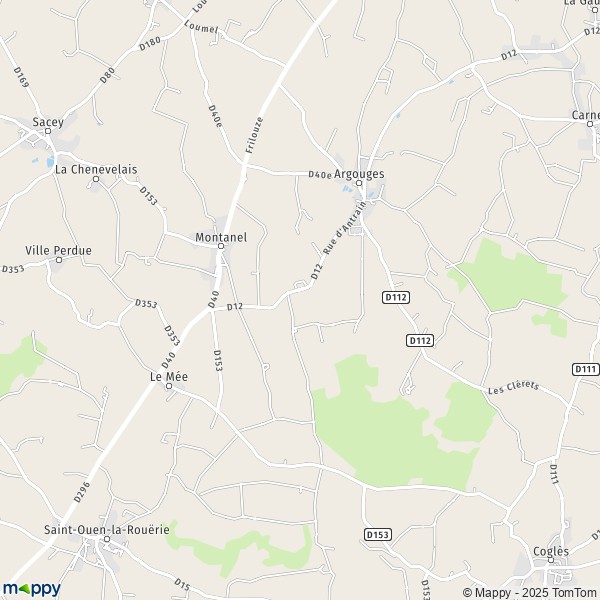Select the Argouges town marker
This screenshot has height=600, width=600.
coord(359,183)
